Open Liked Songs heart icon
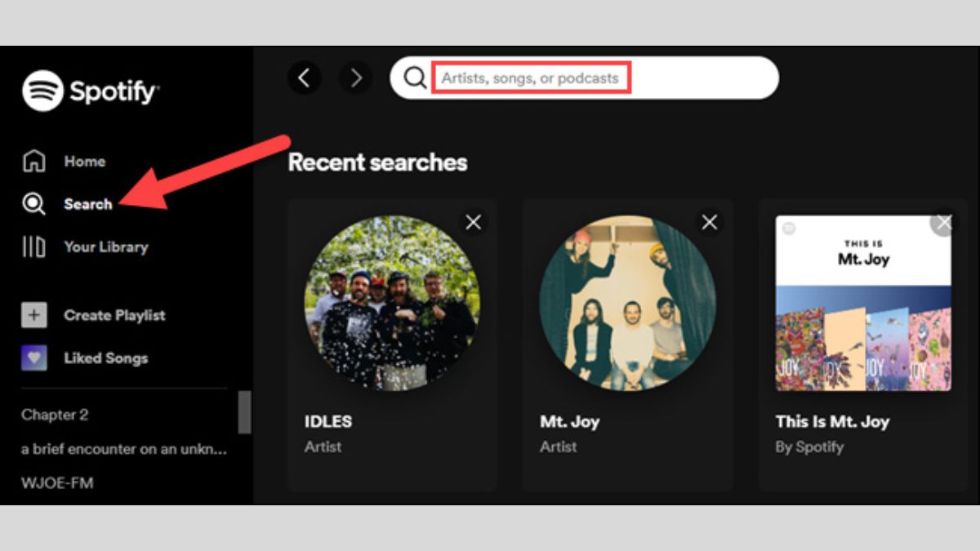 34,358
